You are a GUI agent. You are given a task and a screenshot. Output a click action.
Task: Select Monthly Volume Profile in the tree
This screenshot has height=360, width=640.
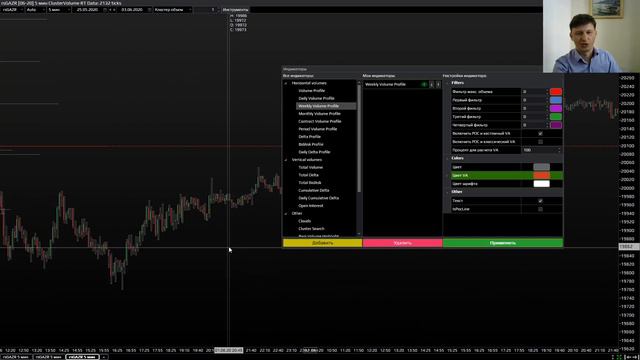click(319, 114)
